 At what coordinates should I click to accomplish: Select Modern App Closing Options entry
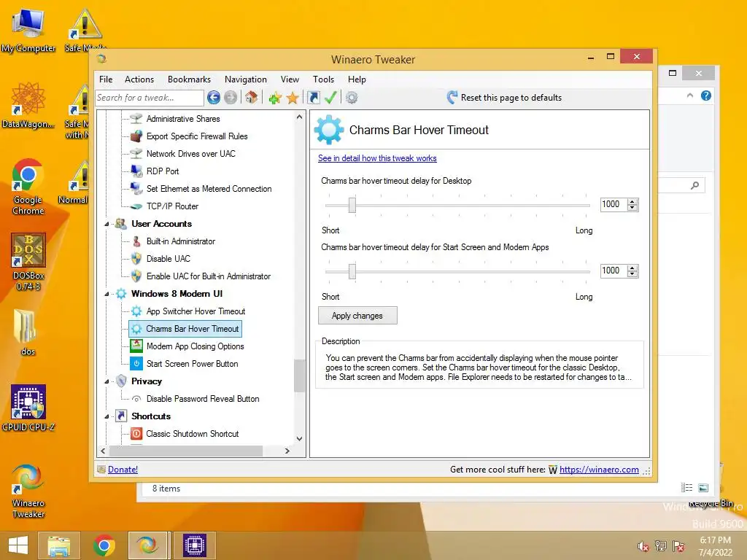pyautogui.click(x=195, y=346)
